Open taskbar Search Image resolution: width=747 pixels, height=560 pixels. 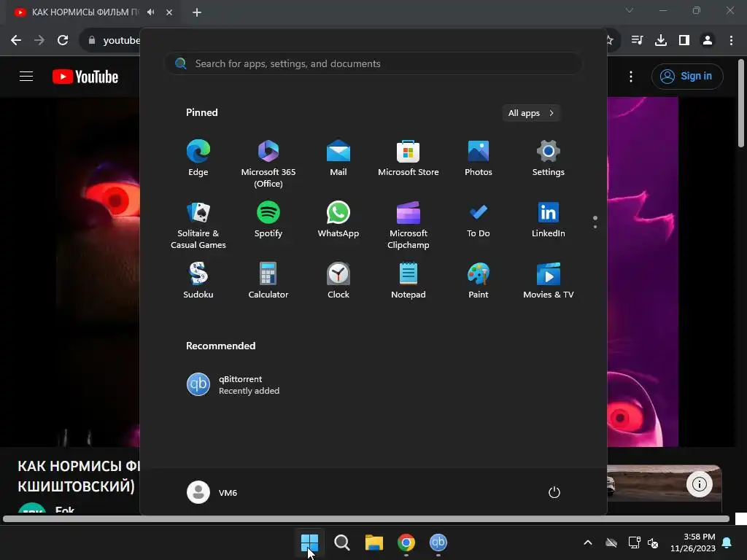tap(341, 542)
